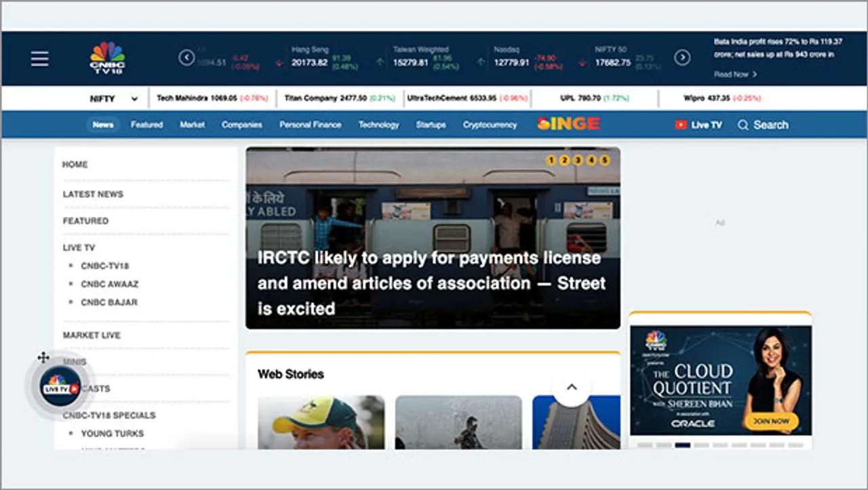Select the active third ad carousel dot
The width and height of the screenshot is (868, 490).
(x=682, y=445)
